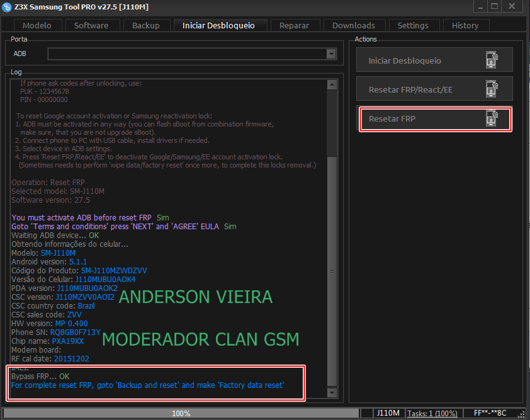The image size is (530, 420).
Task: Click 'Selected model: SM-J110M' log line
Action: (58, 191)
